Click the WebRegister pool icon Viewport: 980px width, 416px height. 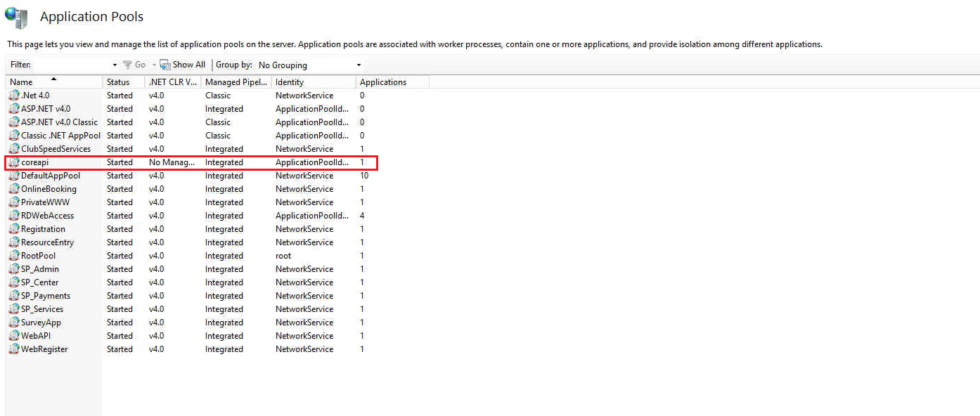coord(14,349)
